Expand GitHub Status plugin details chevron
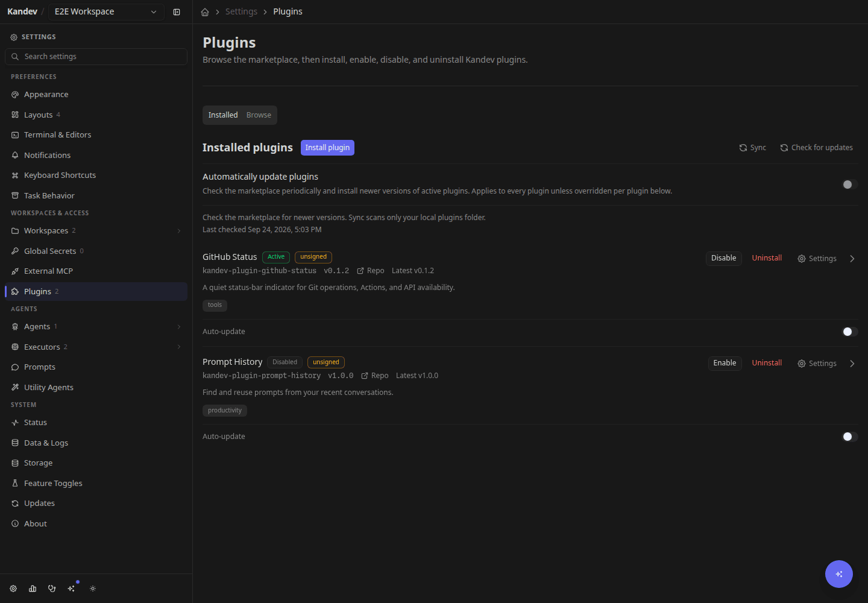The width and height of the screenshot is (868, 603). pyautogui.click(x=852, y=259)
